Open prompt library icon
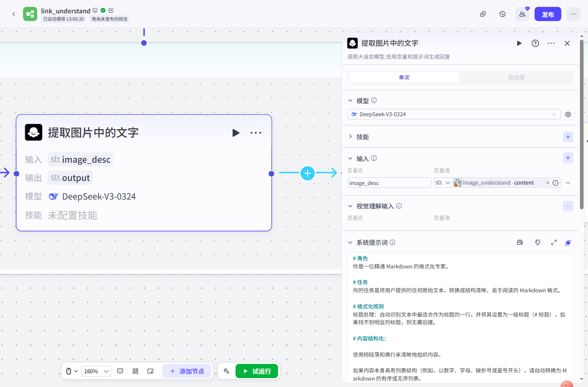This screenshot has height=387, width=588. coord(520,242)
